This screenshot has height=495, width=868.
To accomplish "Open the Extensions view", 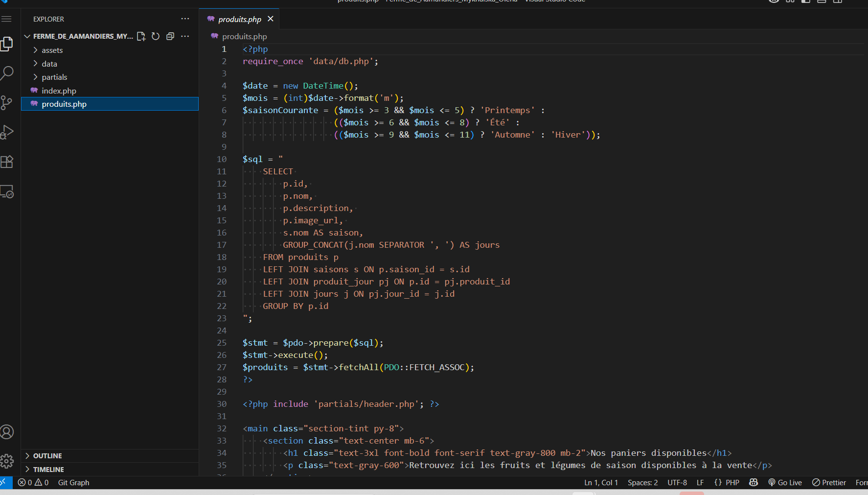I will point(7,162).
